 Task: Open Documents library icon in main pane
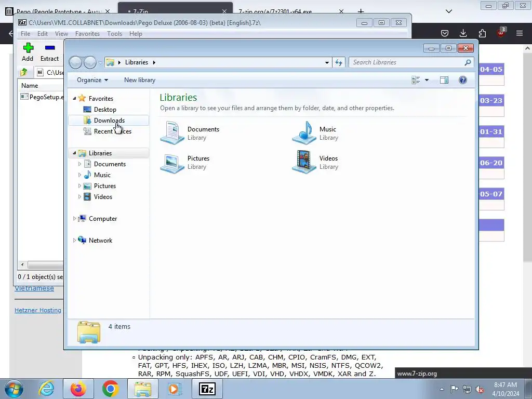172,133
